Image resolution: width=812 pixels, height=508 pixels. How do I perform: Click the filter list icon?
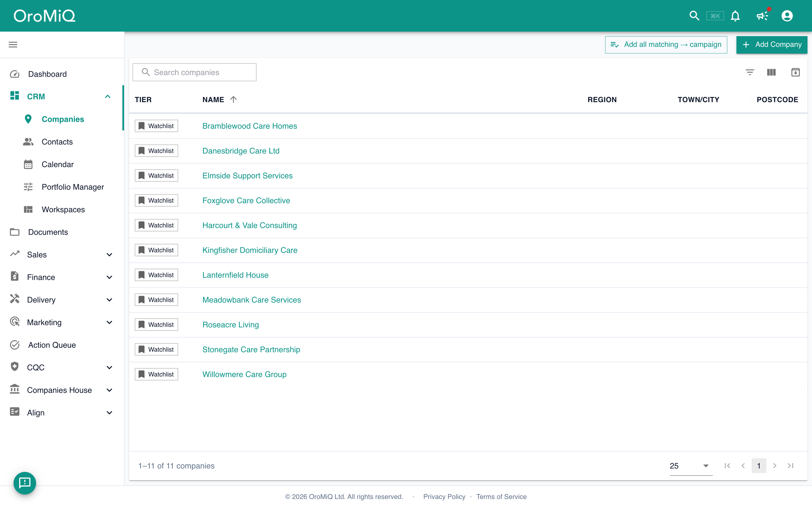(x=750, y=72)
